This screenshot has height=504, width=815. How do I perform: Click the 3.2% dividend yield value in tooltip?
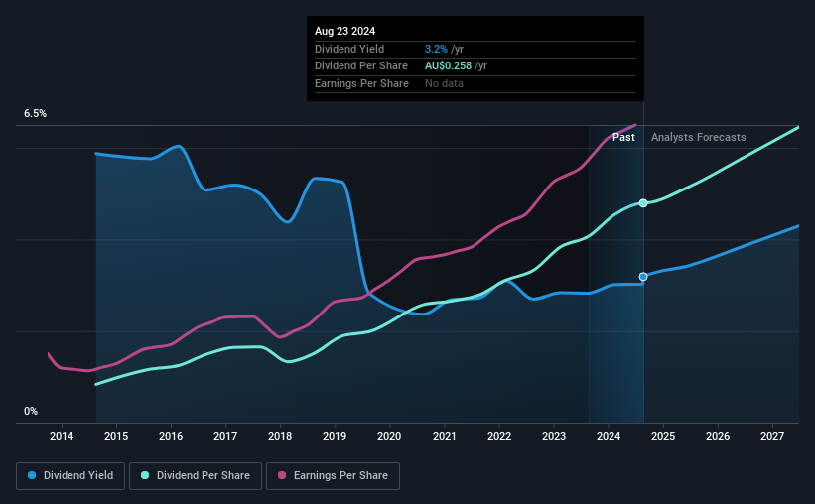tap(436, 49)
